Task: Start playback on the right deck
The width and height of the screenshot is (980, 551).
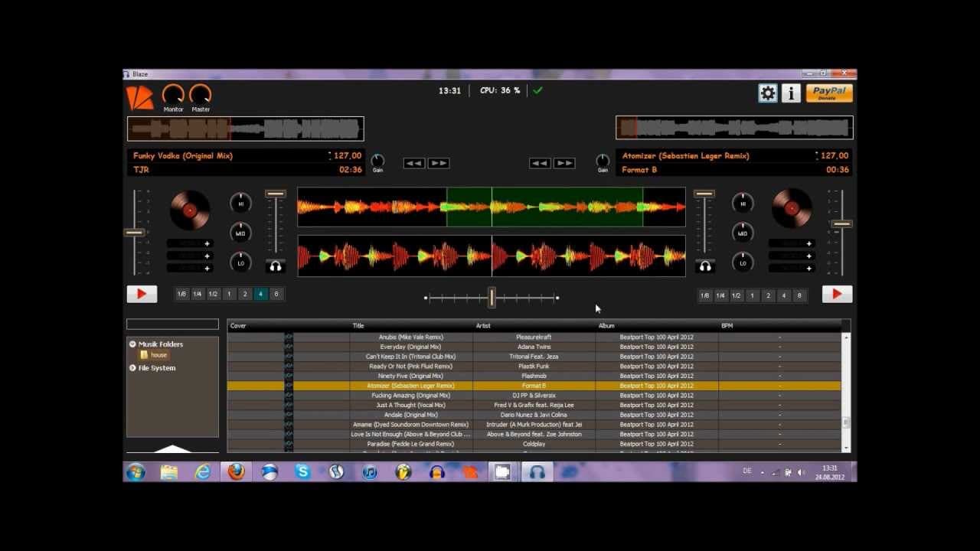Action: [837, 294]
